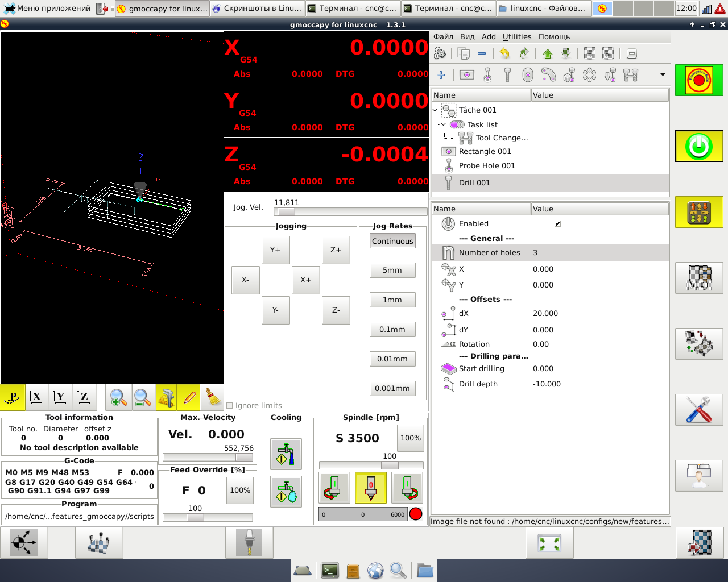Viewport: 728px width, 582px height.
Task: Click the Jog Vel. slider
Action: tap(350, 211)
